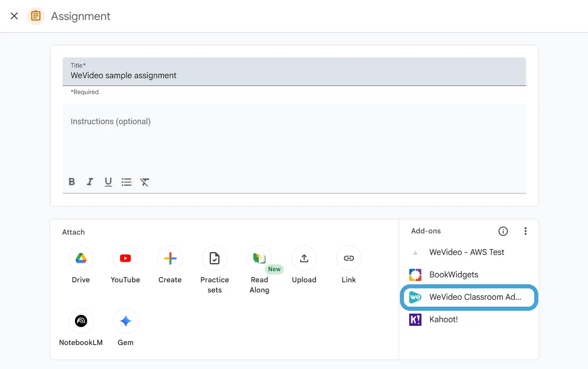Close the Assignment editor with the X

pos(14,16)
